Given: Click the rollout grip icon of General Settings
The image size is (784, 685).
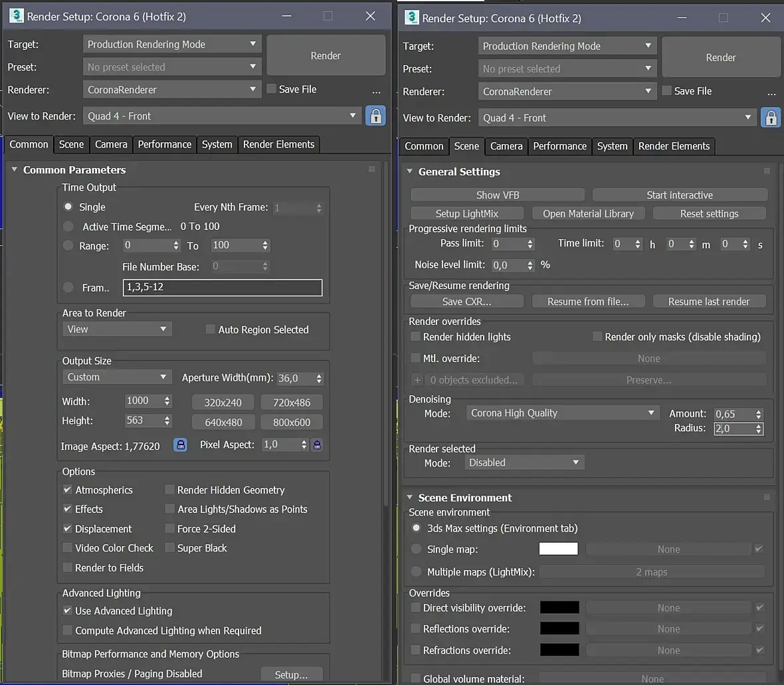Looking at the screenshot, I should pos(767,171).
